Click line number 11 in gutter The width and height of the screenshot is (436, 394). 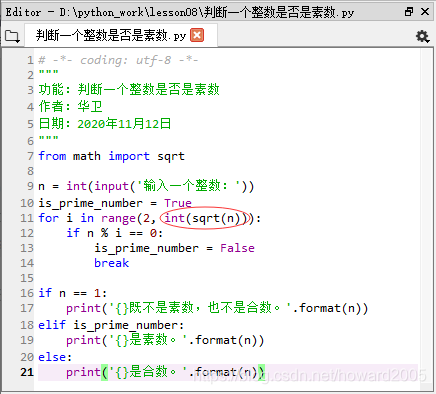(x=27, y=218)
